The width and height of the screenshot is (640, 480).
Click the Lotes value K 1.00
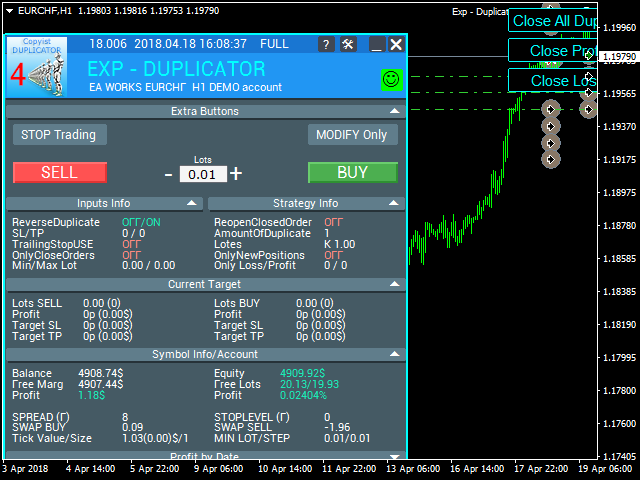click(x=340, y=244)
